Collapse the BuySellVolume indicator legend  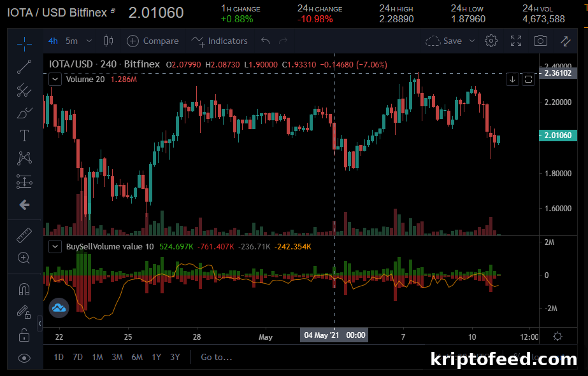tap(55, 247)
